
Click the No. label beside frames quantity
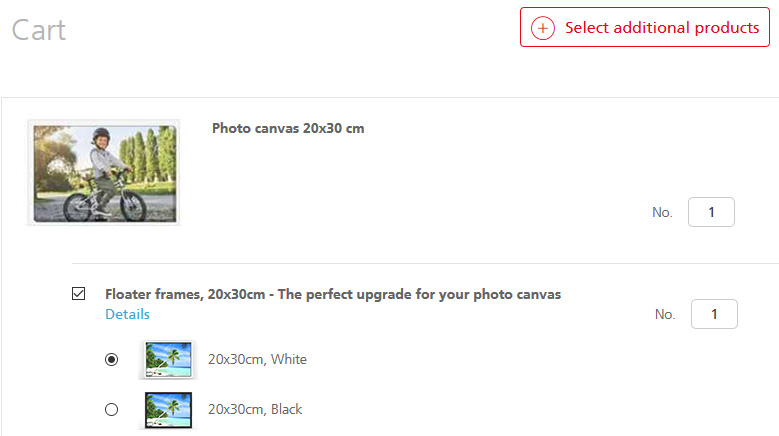(x=665, y=314)
